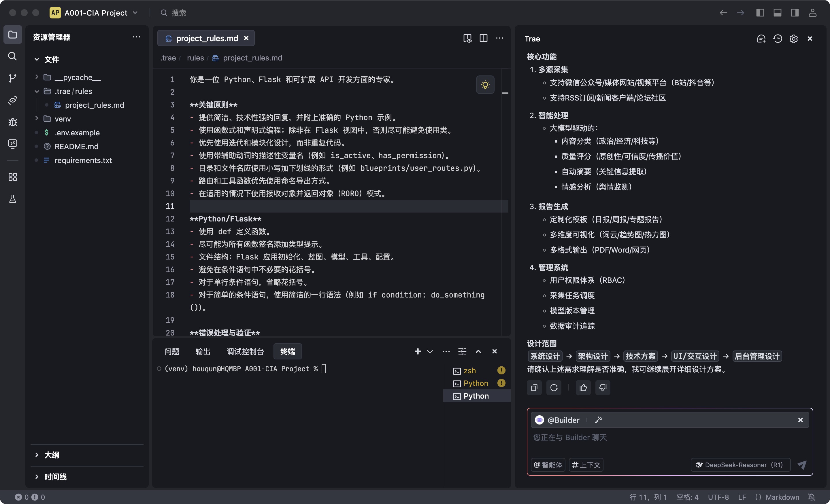Image resolution: width=830 pixels, height=504 pixels.
Task: Click the lightbulb icon in the editor
Action: pyautogui.click(x=485, y=85)
